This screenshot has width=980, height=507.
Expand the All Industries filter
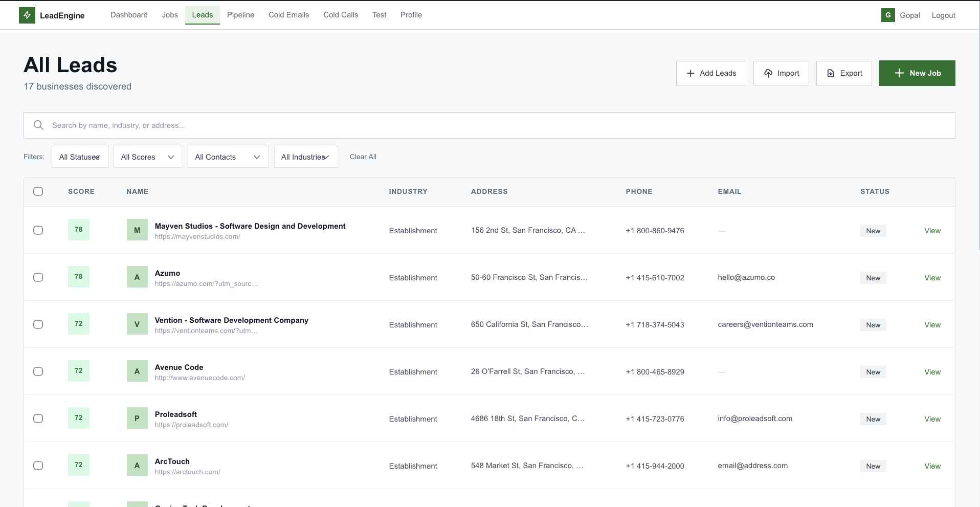[x=305, y=157]
